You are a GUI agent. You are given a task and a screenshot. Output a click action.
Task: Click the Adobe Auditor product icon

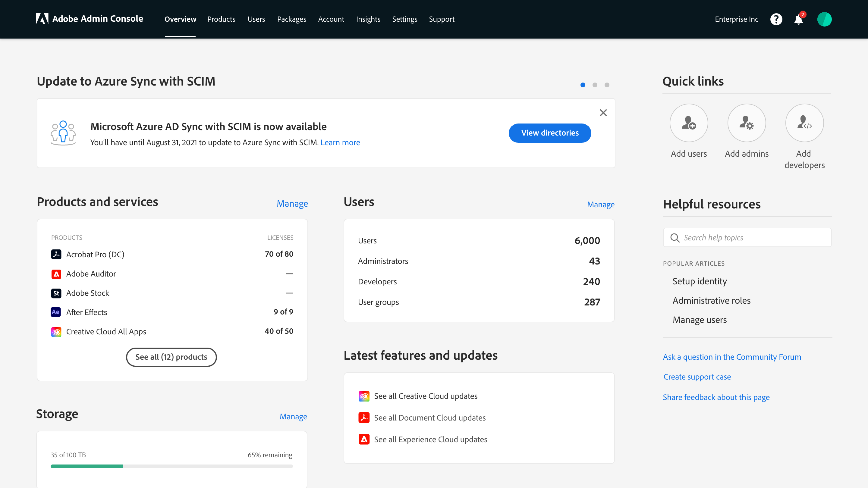(56, 274)
